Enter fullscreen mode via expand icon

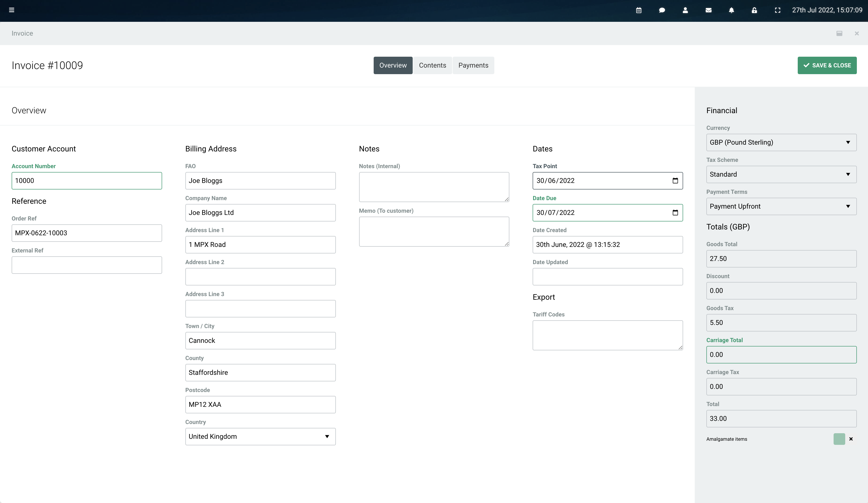click(777, 10)
